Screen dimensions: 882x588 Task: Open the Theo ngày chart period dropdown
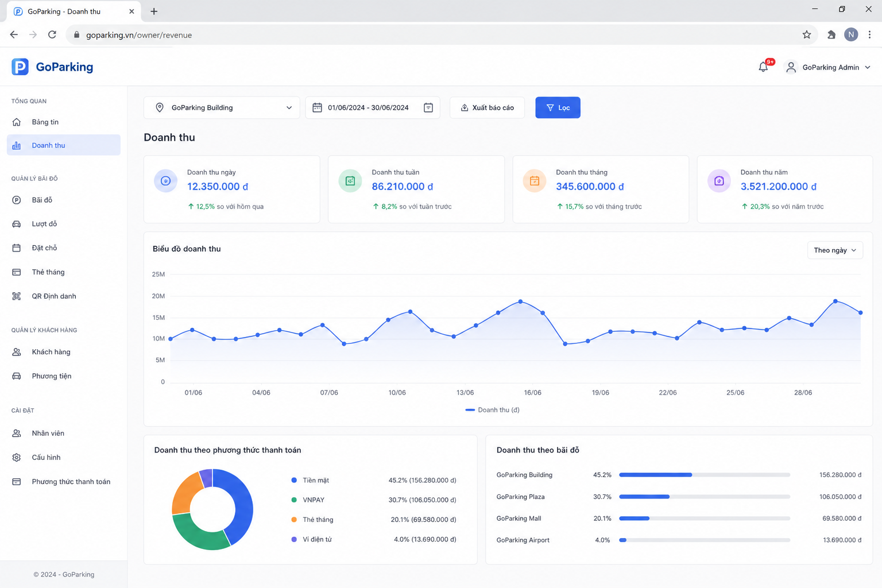coord(835,250)
